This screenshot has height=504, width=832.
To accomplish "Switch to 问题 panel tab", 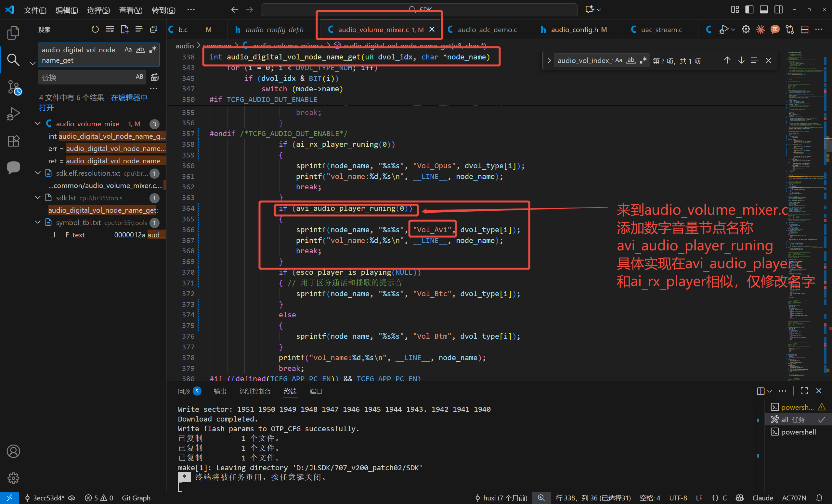I will pyautogui.click(x=189, y=391).
